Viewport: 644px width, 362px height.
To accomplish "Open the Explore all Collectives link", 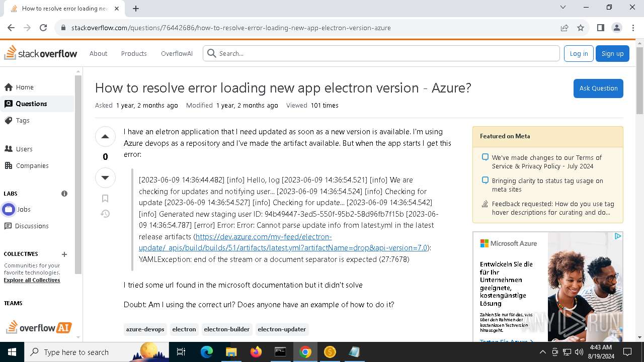I will click(x=32, y=280).
